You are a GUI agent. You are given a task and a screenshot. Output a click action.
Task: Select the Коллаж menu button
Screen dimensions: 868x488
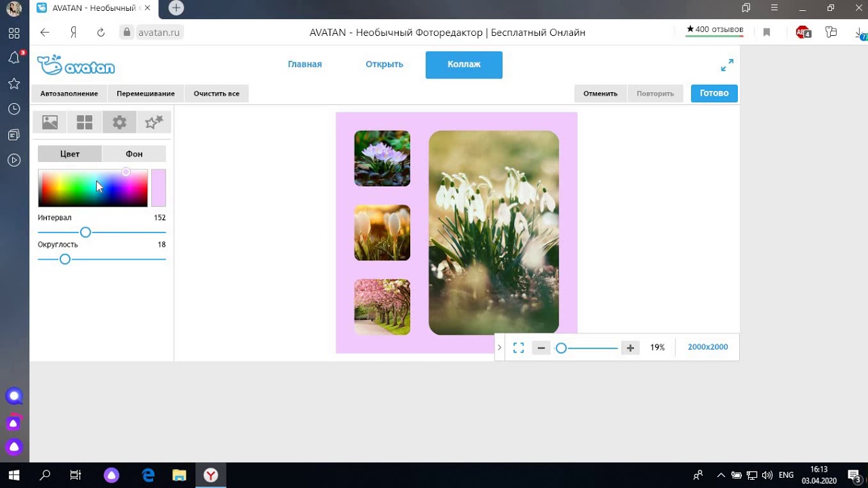click(464, 64)
